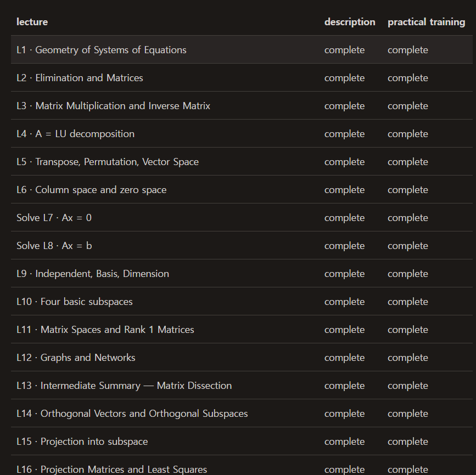Click L10 practical training 'complete' cell
This screenshot has width=476, height=475.
click(408, 302)
